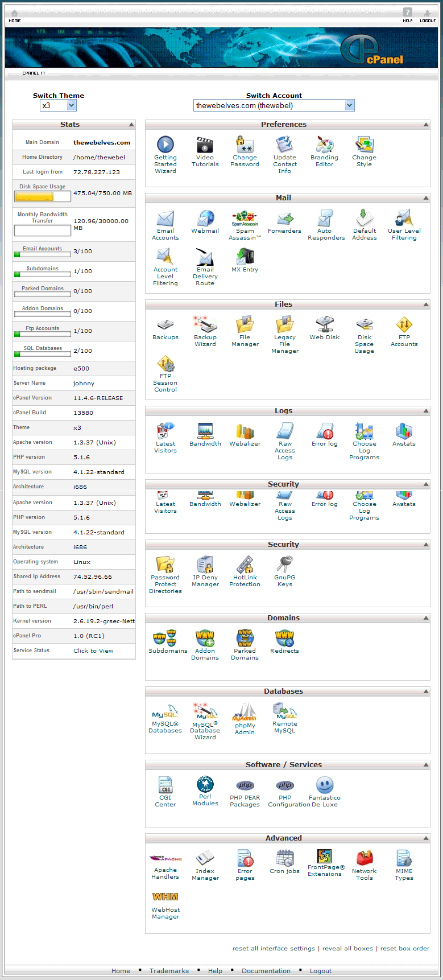Launch phpMyAdmin
This screenshot has height=980, width=443.
pyautogui.click(x=245, y=719)
